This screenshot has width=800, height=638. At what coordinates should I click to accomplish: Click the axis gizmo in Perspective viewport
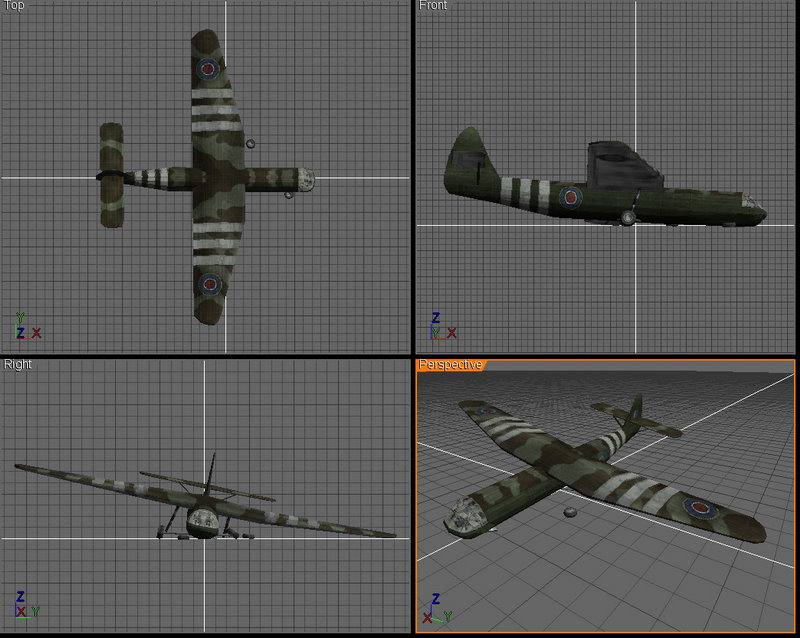point(438,608)
